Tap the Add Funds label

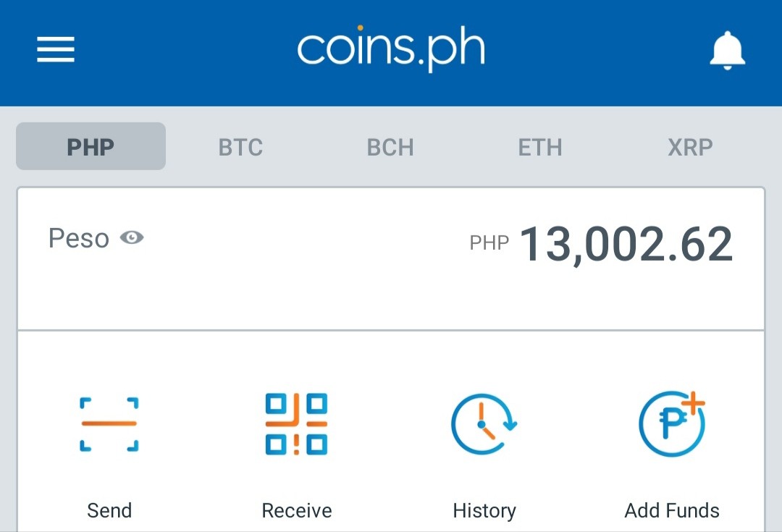pos(672,510)
